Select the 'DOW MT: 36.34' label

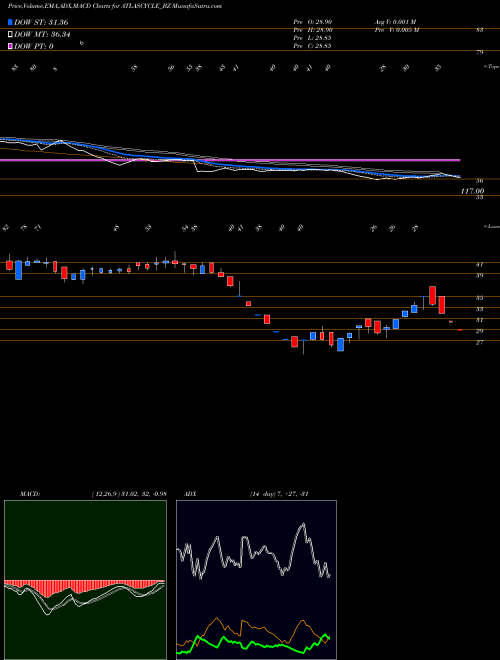point(42,35)
